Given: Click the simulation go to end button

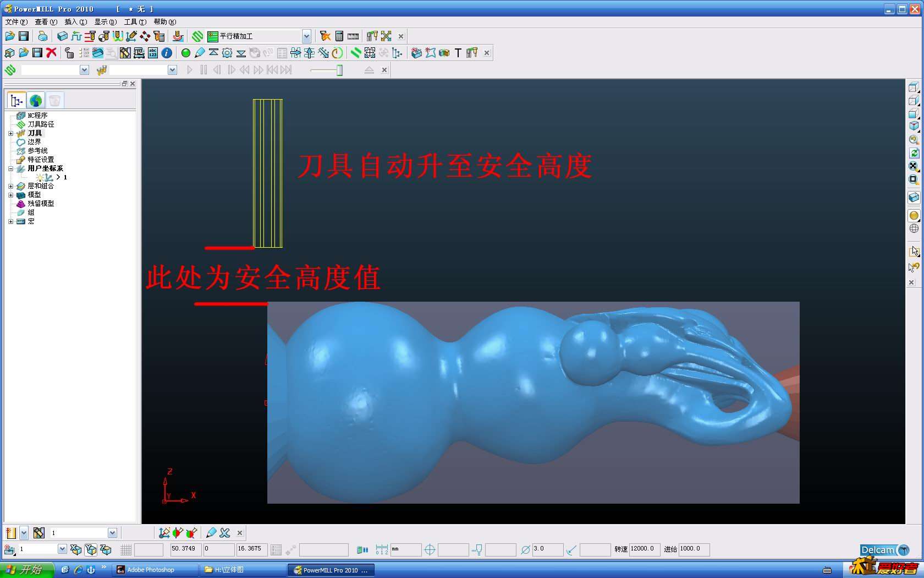Looking at the screenshot, I should [x=286, y=70].
